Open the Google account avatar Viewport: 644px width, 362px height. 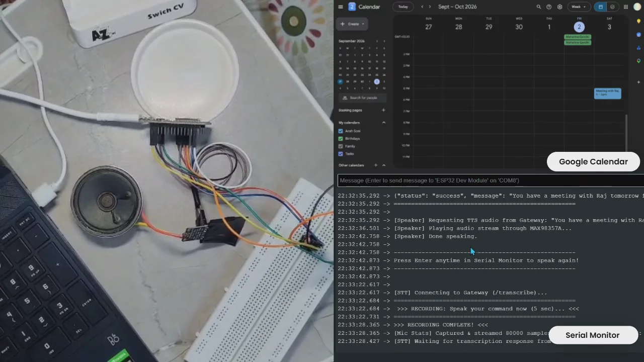tap(637, 7)
